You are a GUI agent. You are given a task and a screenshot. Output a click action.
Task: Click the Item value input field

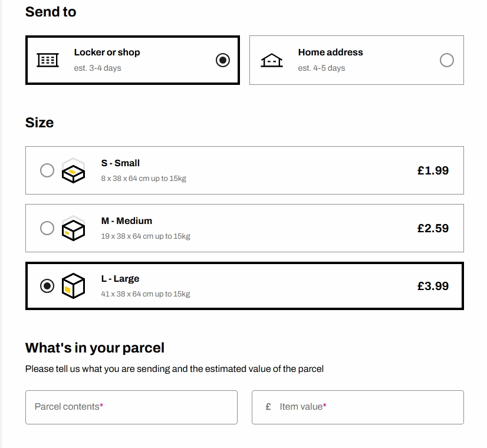pos(358,407)
